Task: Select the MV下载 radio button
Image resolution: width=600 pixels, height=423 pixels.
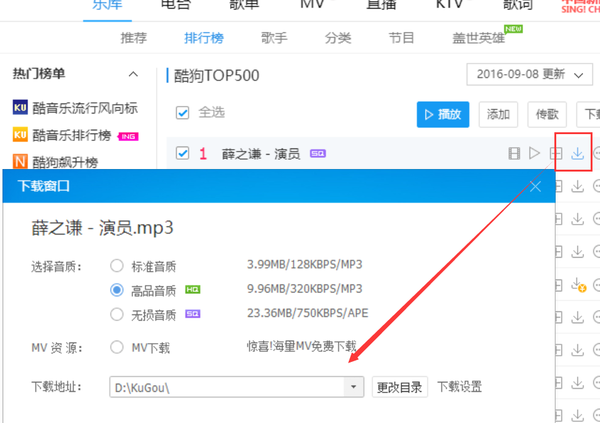Action: pos(117,347)
